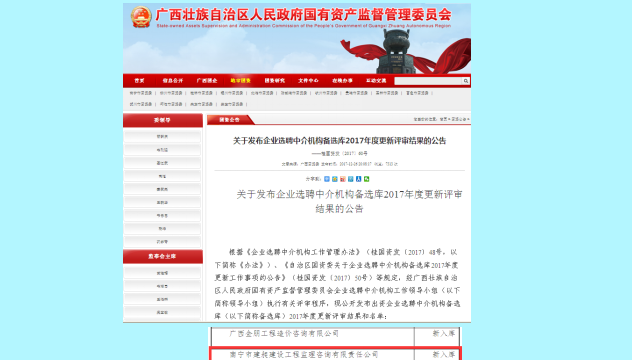Click the 首页 breadcrumb link

[443, 119]
